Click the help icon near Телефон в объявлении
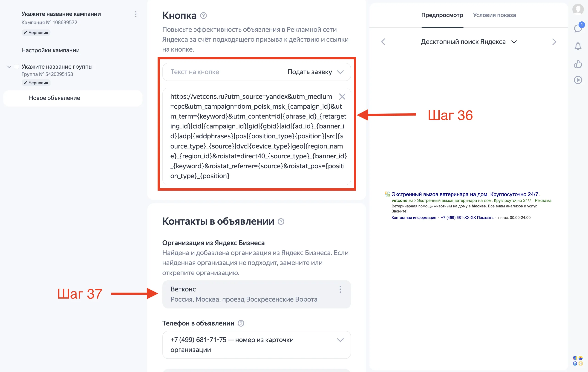The width and height of the screenshot is (588, 372). 241,323
